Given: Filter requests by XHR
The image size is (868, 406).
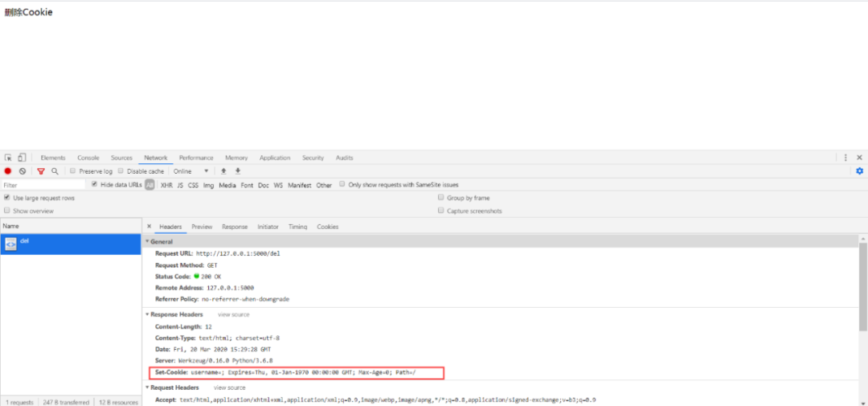Looking at the screenshot, I should click(x=166, y=185).
